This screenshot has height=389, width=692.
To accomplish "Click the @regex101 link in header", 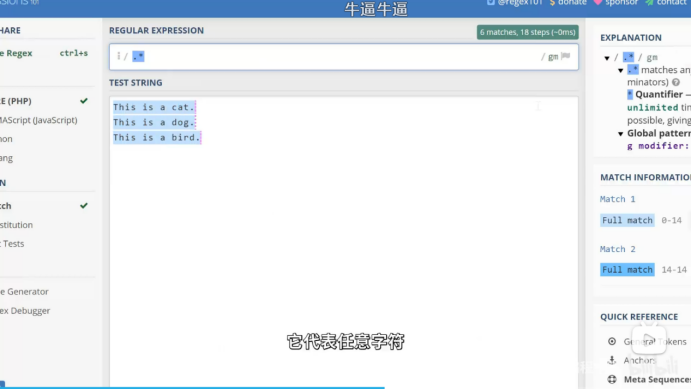I will tap(519, 3).
